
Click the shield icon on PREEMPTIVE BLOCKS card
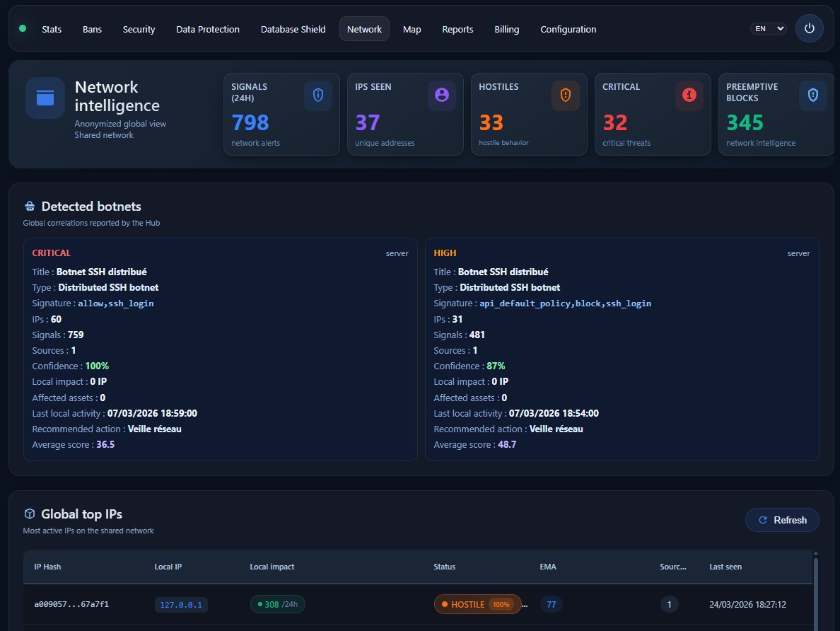[x=812, y=95]
